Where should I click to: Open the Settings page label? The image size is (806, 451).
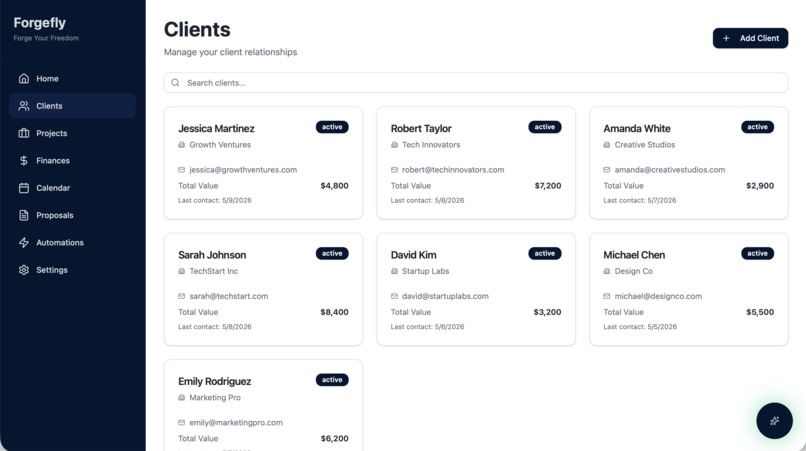tap(52, 269)
